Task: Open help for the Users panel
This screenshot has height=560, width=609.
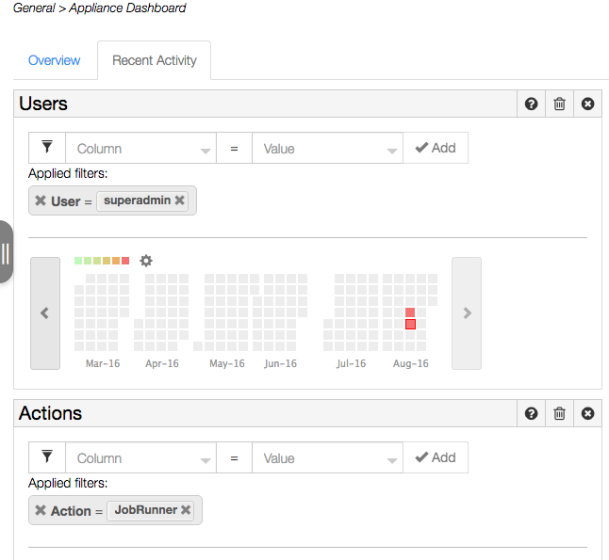Action: point(531,104)
